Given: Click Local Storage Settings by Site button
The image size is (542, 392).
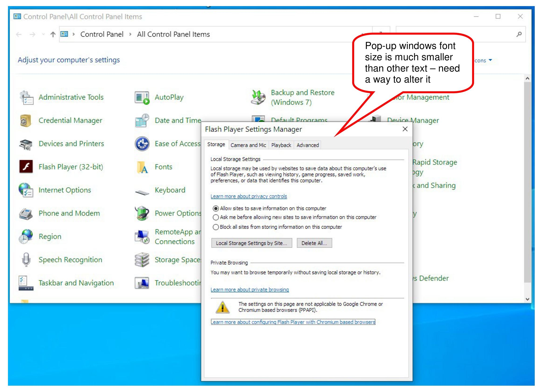Looking at the screenshot, I should coord(251,243).
